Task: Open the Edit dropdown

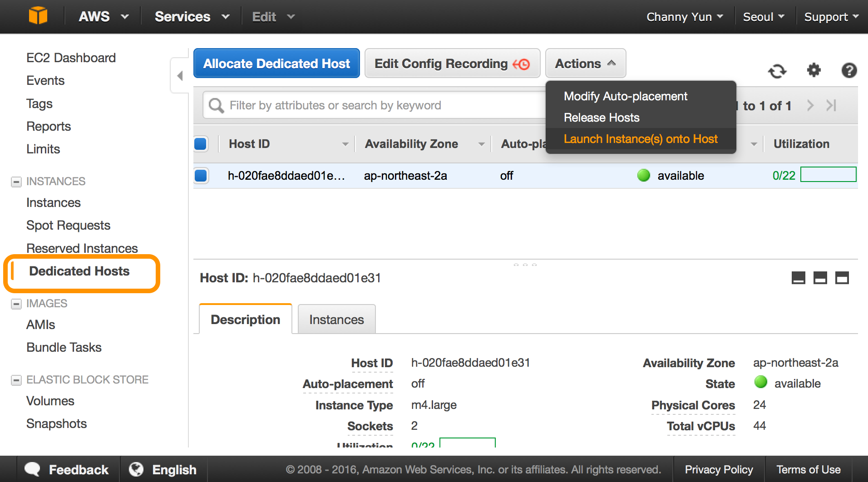Action: pyautogui.click(x=273, y=17)
